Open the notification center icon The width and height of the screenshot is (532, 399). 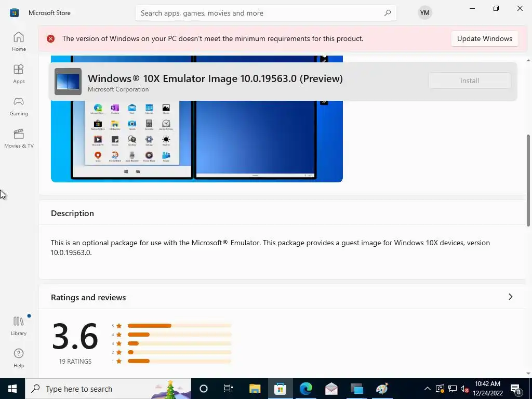[516, 389]
